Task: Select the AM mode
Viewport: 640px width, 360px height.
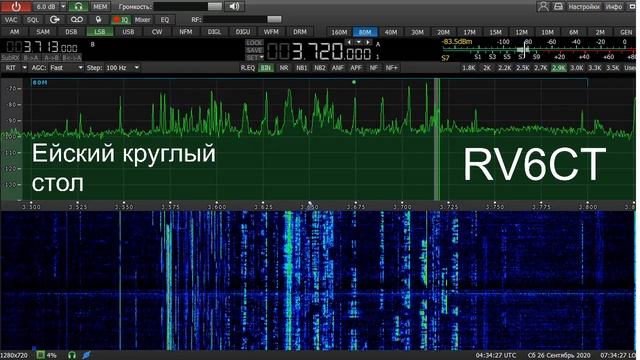Action: pyautogui.click(x=14, y=32)
